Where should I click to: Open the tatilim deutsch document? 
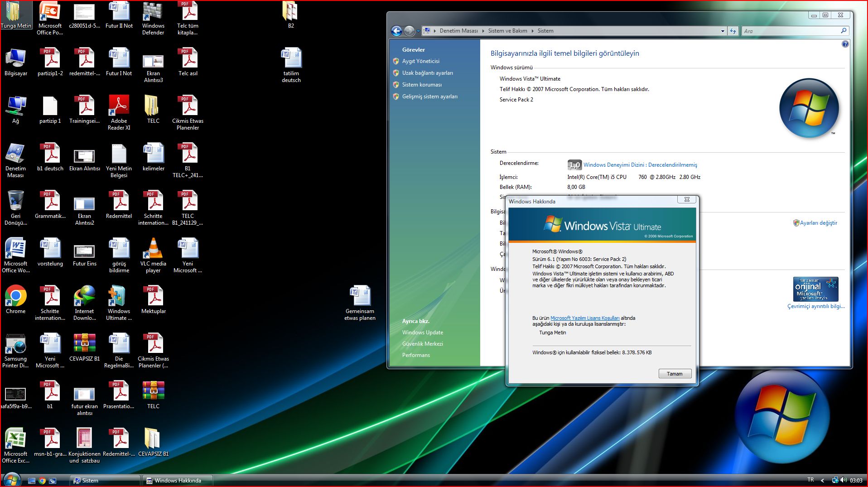[x=291, y=65]
